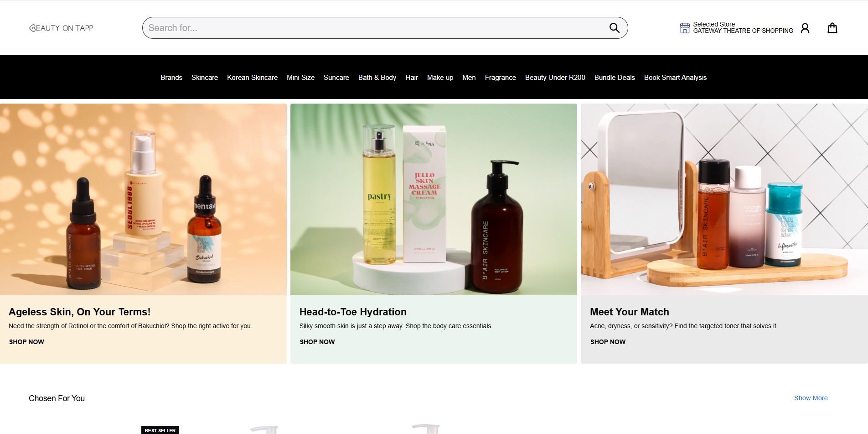Select the Fragrance menu item

(500, 78)
